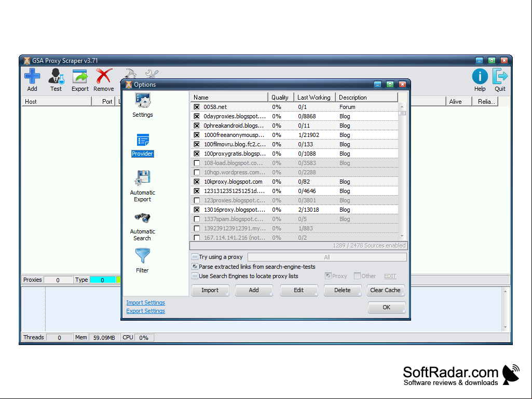The height and width of the screenshot is (399, 532).
Task: Open the Export Settings link
Action: [x=145, y=311]
